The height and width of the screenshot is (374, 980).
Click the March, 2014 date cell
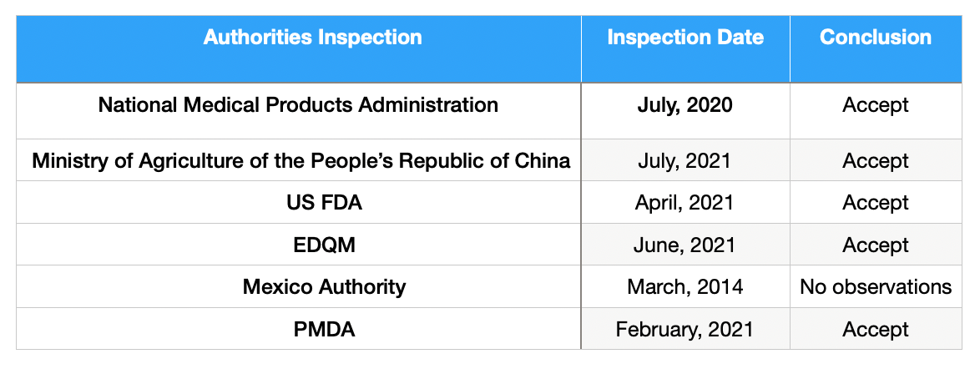coord(685,286)
